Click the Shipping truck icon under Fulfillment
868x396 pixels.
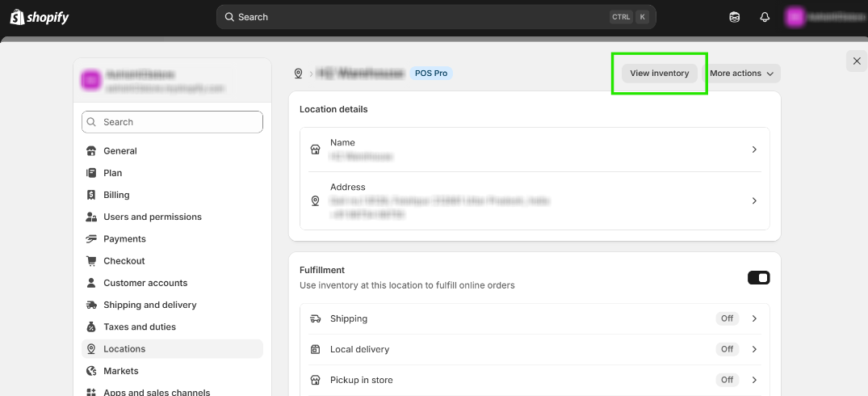point(316,318)
